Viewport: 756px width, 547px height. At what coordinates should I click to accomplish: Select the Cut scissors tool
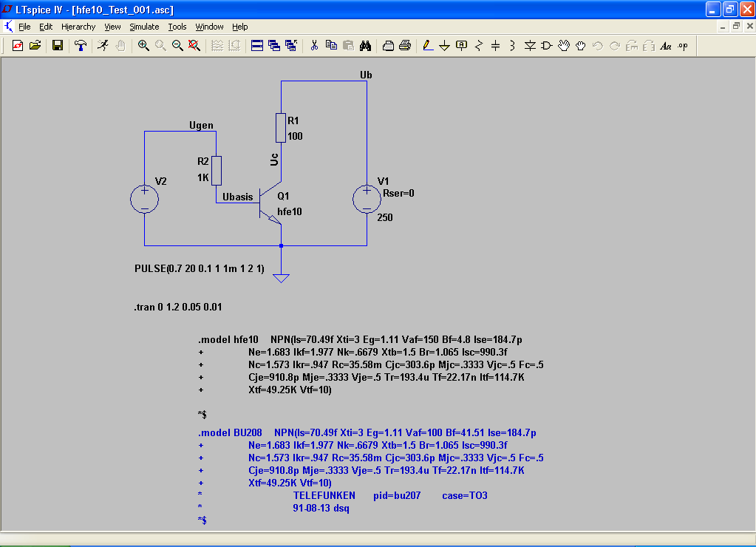click(314, 46)
